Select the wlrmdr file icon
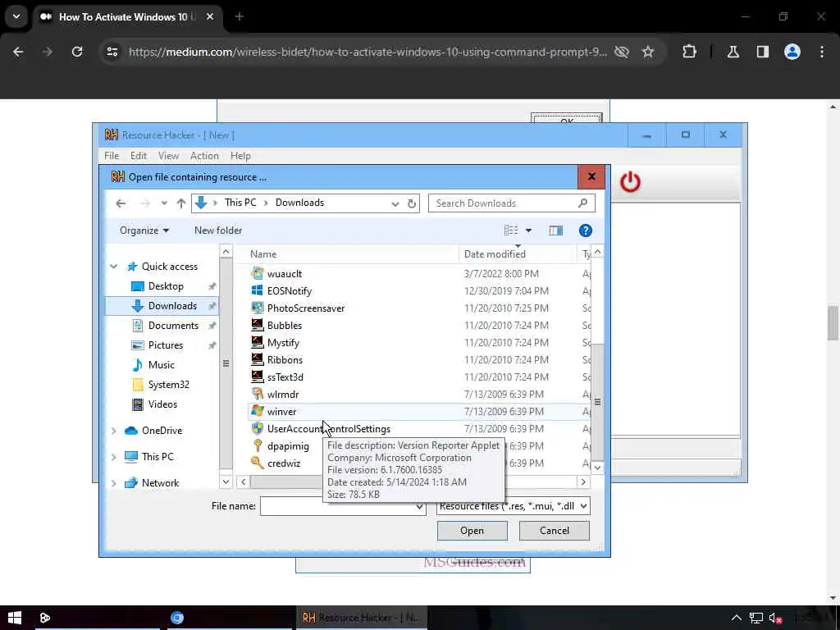 [x=258, y=394]
